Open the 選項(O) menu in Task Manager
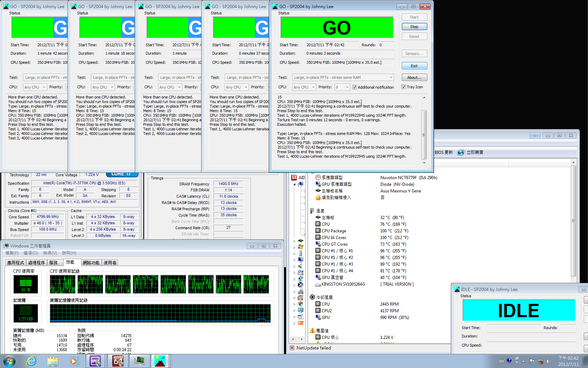This screenshot has height=368, width=588. pos(31,253)
